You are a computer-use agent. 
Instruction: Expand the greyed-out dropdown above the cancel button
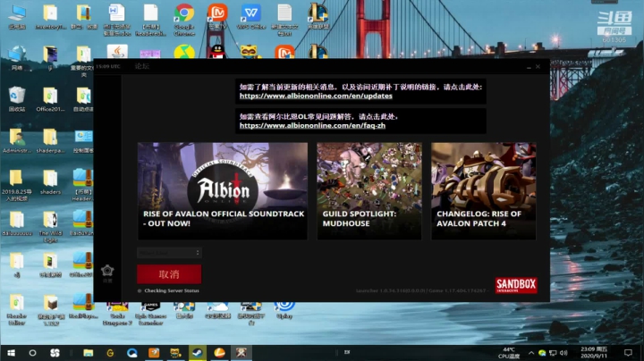pyautogui.click(x=169, y=253)
